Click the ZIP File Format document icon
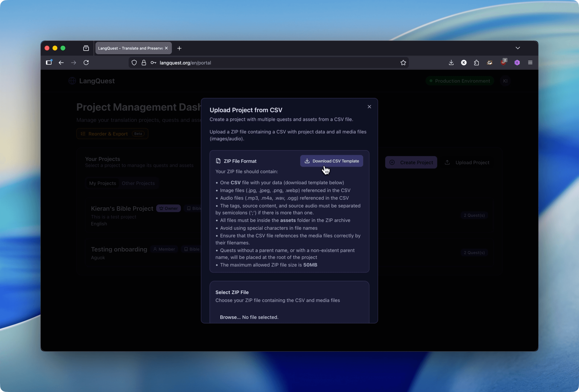This screenshot has width=579, height=392. pos(218,161)
